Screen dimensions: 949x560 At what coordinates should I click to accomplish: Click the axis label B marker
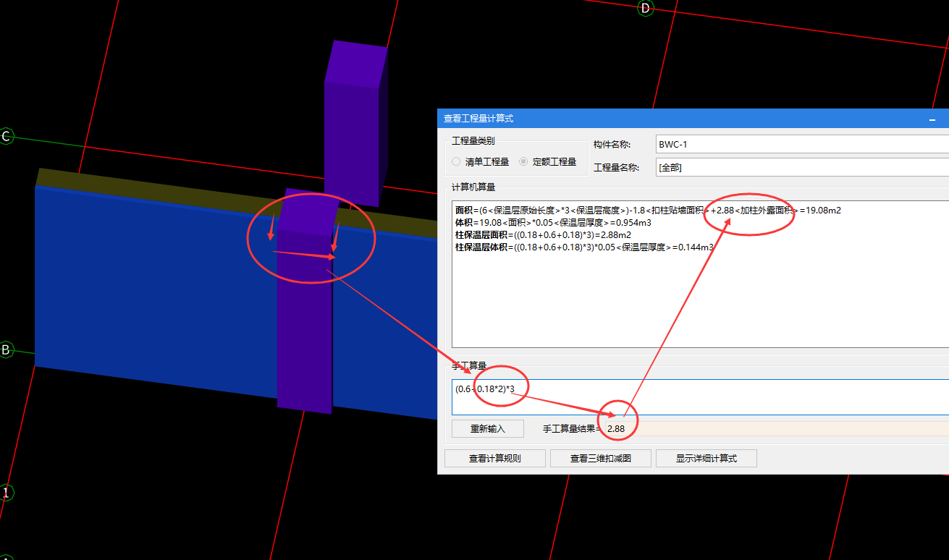(x=6, y=350)
